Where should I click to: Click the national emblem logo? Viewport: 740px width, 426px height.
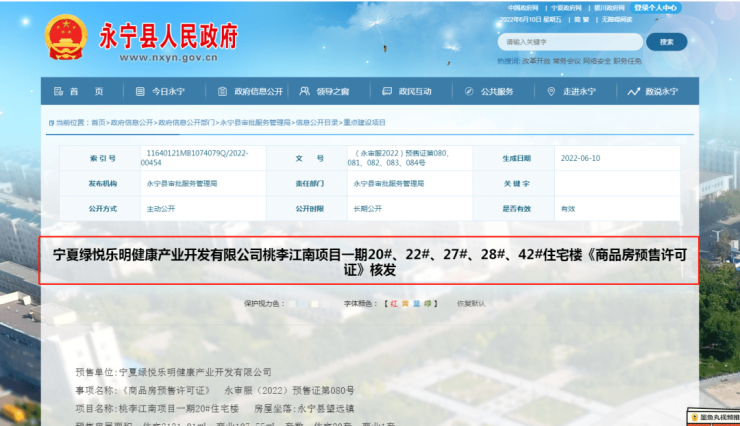66,37
